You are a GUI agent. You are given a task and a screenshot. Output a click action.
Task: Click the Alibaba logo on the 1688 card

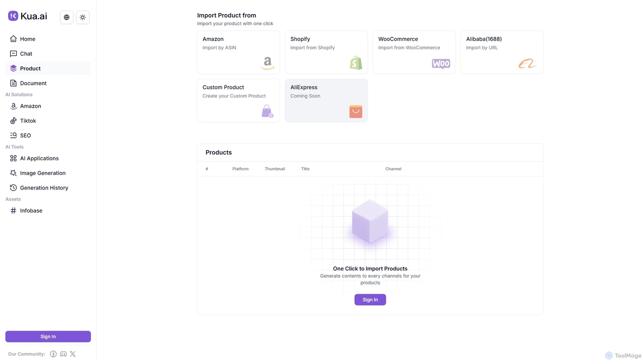click(x=528, y=64)
